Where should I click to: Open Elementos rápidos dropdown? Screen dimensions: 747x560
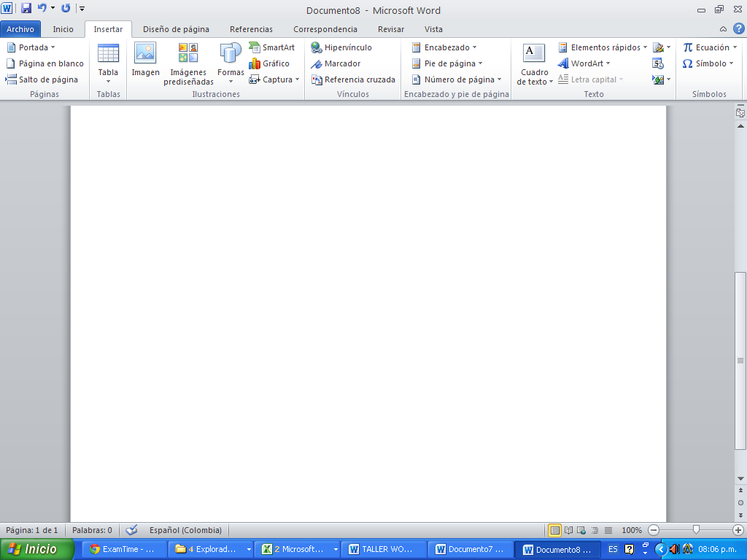coord(645,47)
